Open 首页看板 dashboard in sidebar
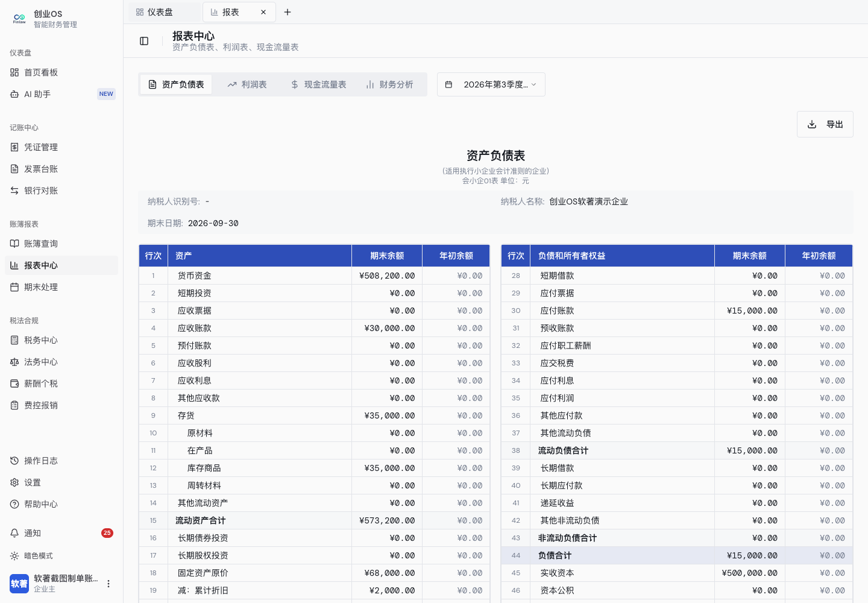The width and height of the screenshot is (868, 603). pos(61,72)
